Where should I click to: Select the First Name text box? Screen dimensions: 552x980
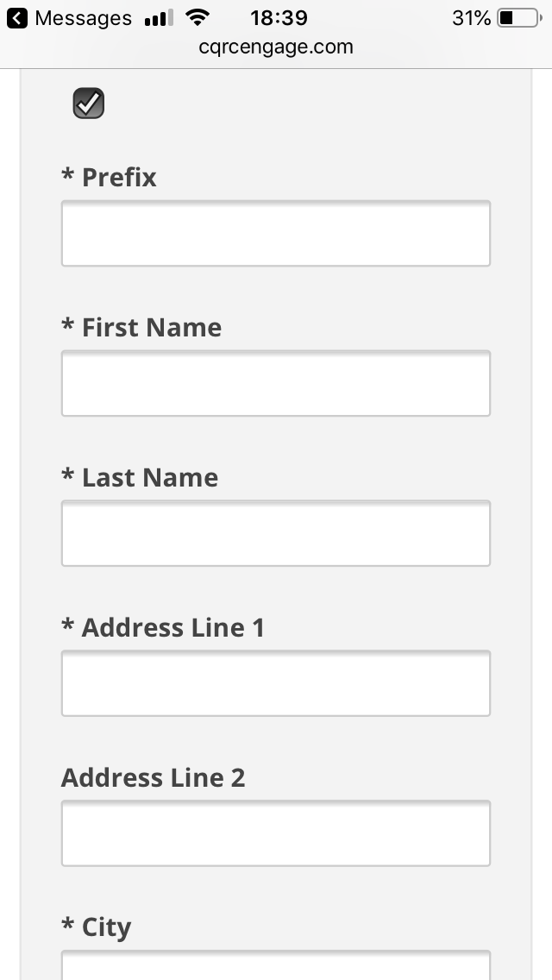276,383
